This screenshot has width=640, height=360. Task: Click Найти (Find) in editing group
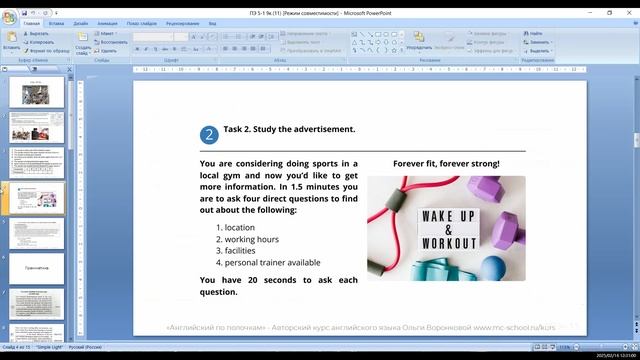pos(533,33)
